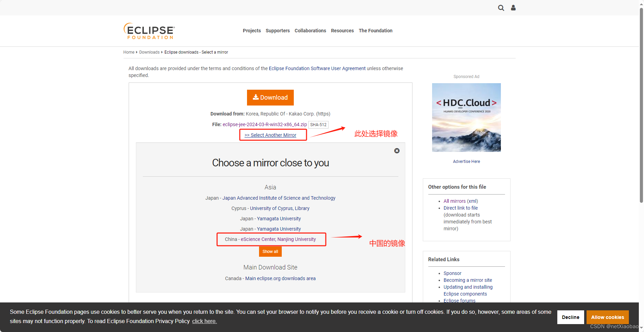This screenshot has height=332, width=644.
Task: Open the Resources menu item
Action: click(x=342, y=31)
